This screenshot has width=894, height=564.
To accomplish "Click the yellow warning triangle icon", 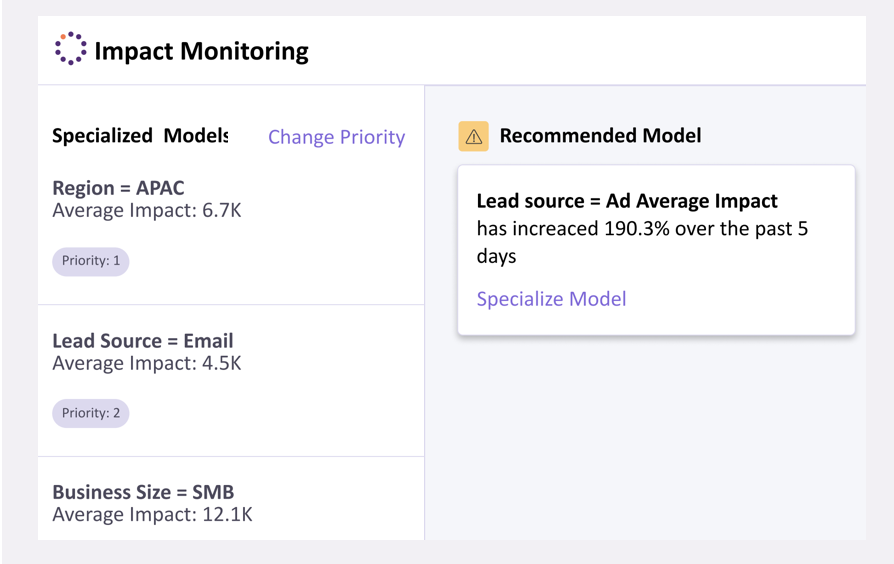I will coord(473,136).
